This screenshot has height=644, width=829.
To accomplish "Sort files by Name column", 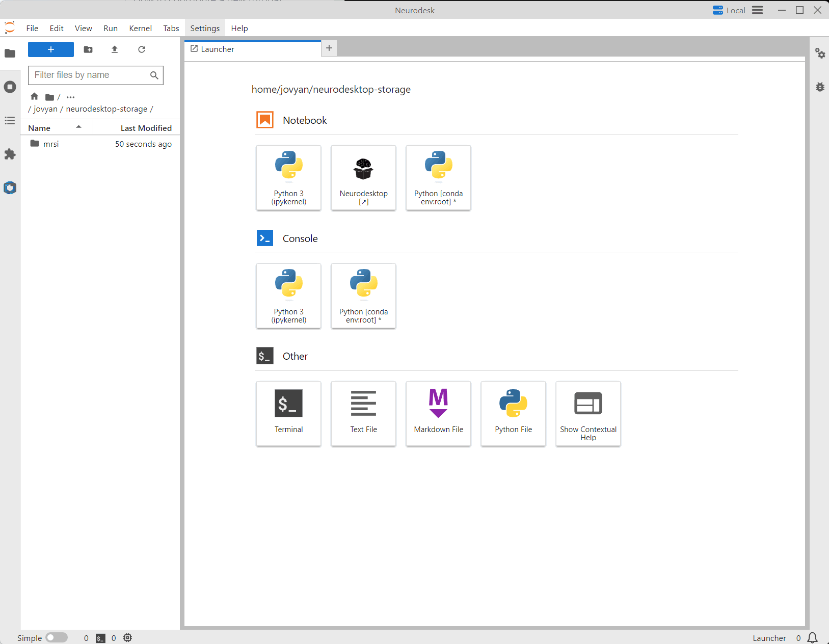I will pos(39,128).
